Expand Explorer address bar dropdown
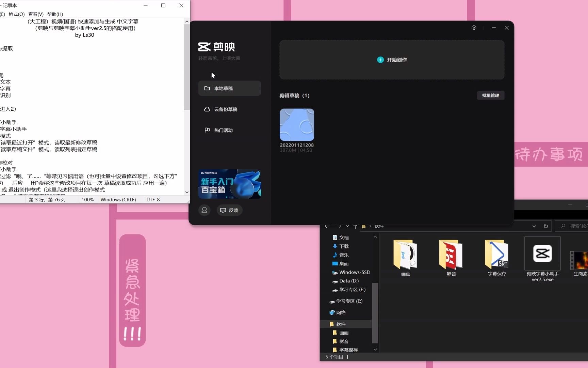588x368 pixels. pyautogui.click(x=534, y=226)
